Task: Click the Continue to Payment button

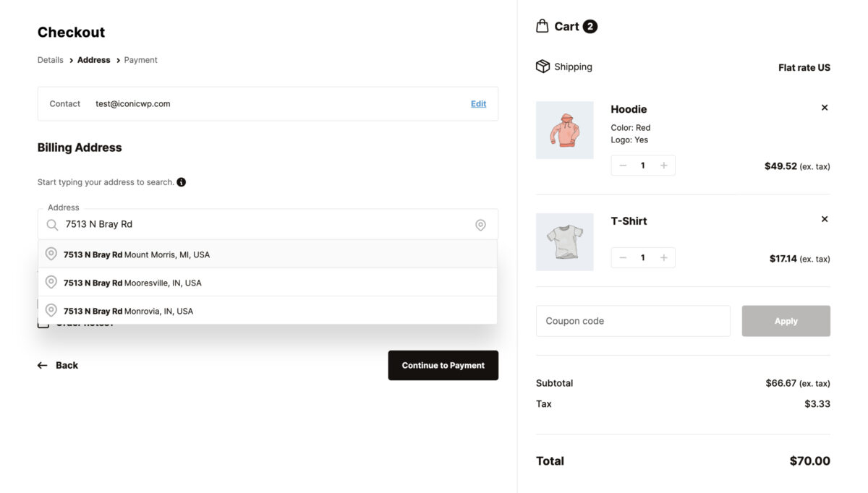Action: (443, 365)
